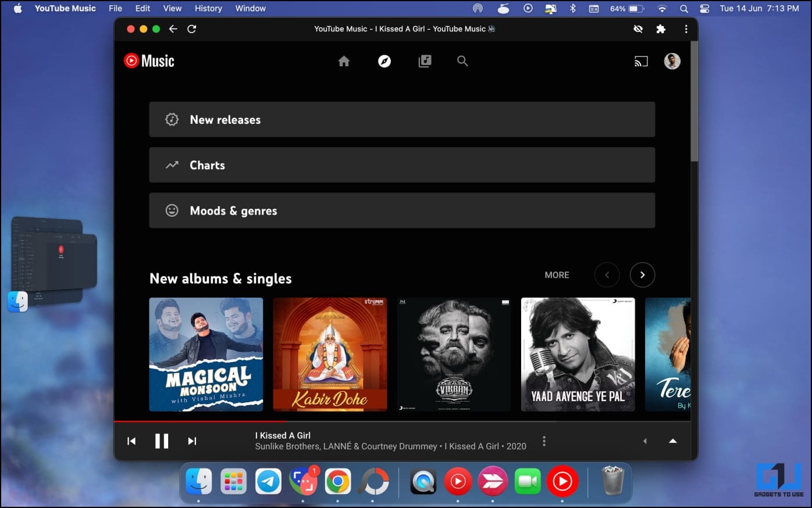Image resolution: width=812 pixels, height=508 pixels.
Task: Seek on the red song progress bar
Action: (x=200, y=421)
